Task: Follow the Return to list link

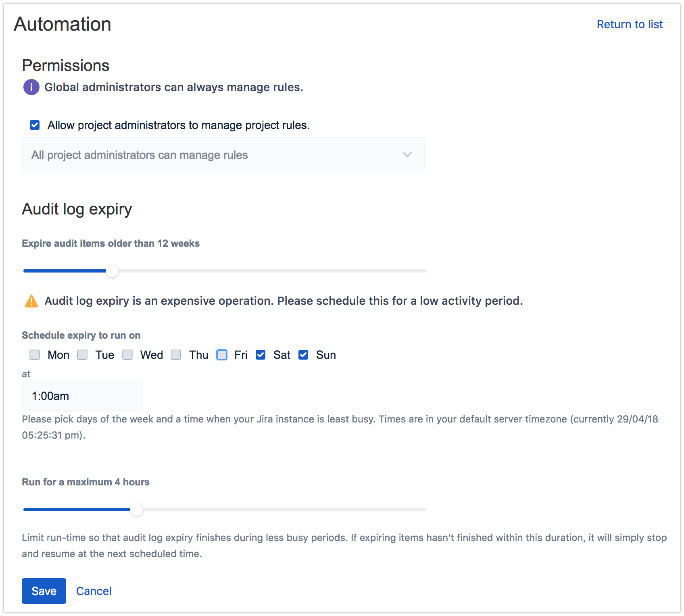Action: [x=630, y=24]
